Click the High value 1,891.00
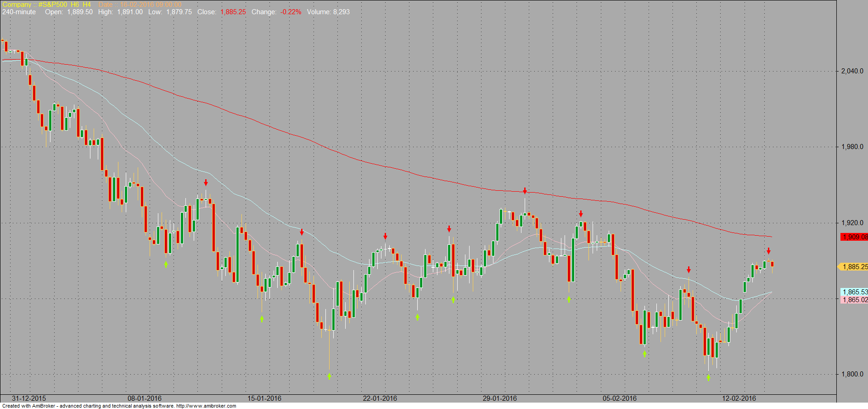 [130, 12]
